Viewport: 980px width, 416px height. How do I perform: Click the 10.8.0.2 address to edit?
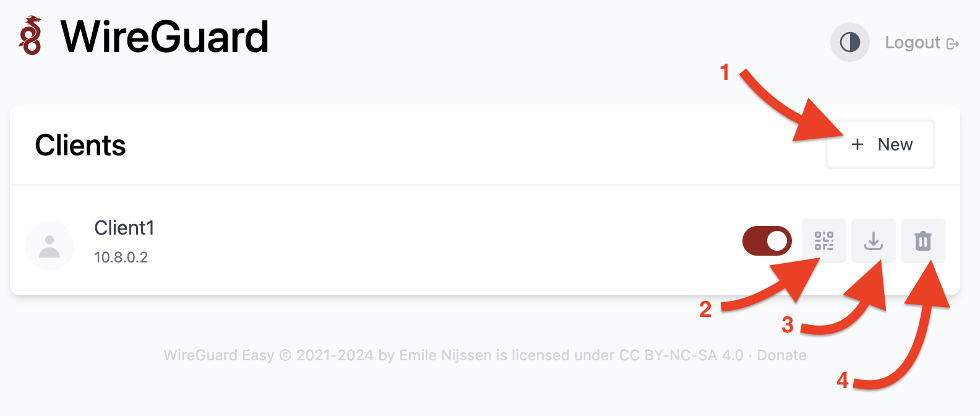(x=121, y=258)
